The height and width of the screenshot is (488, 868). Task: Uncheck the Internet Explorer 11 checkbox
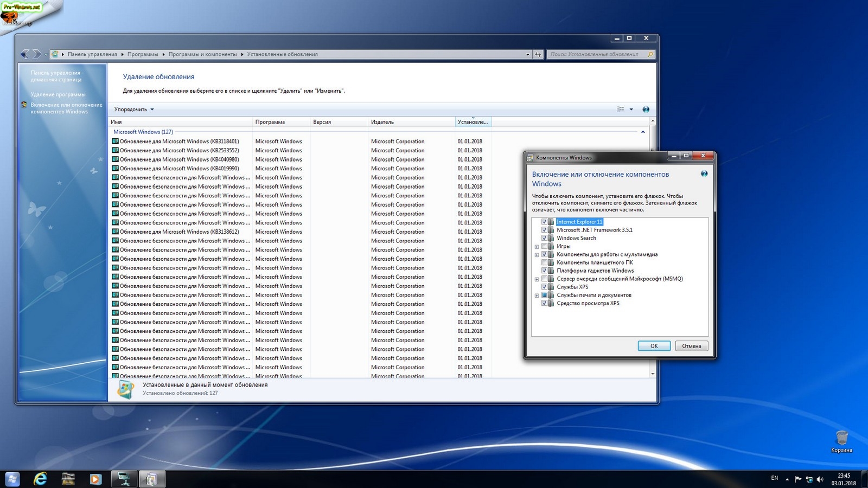click(544, 222)
